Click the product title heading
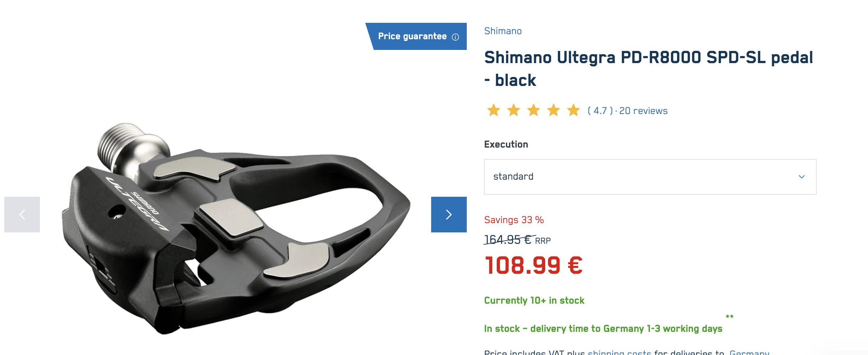 649,69
